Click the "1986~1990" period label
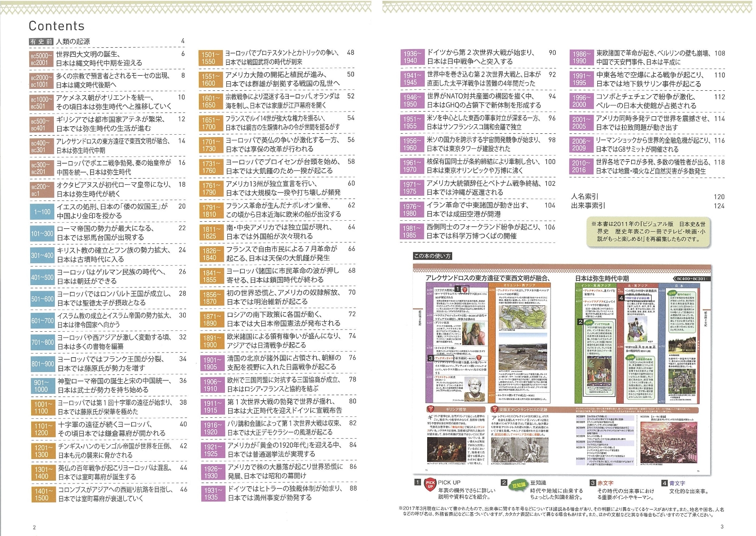 point(581,58)
